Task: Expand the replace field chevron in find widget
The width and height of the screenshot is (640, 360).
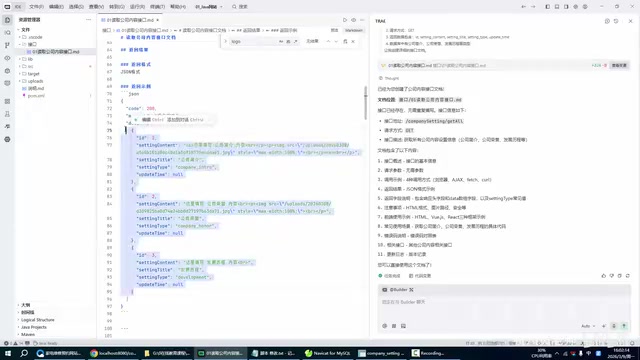Action: point(225,41)
